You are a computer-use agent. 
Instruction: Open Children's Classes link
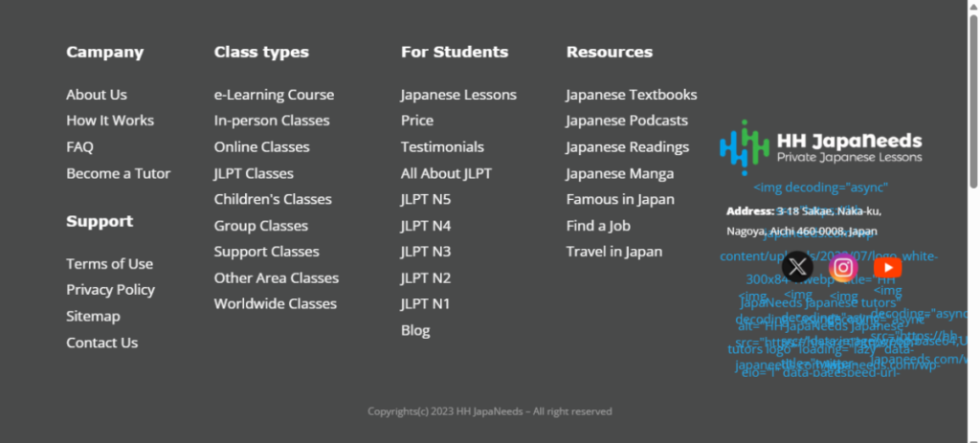[273, 199]
